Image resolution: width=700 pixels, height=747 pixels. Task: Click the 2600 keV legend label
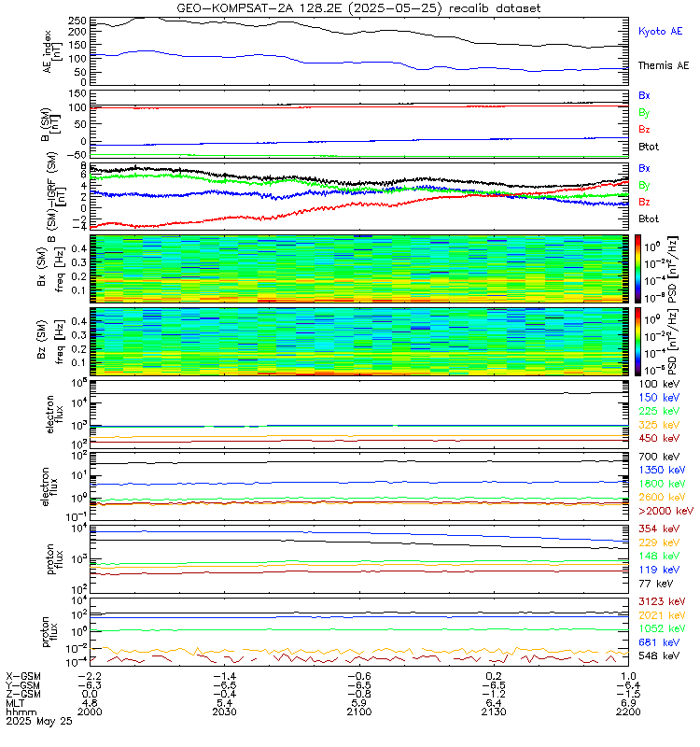(662, 498)
